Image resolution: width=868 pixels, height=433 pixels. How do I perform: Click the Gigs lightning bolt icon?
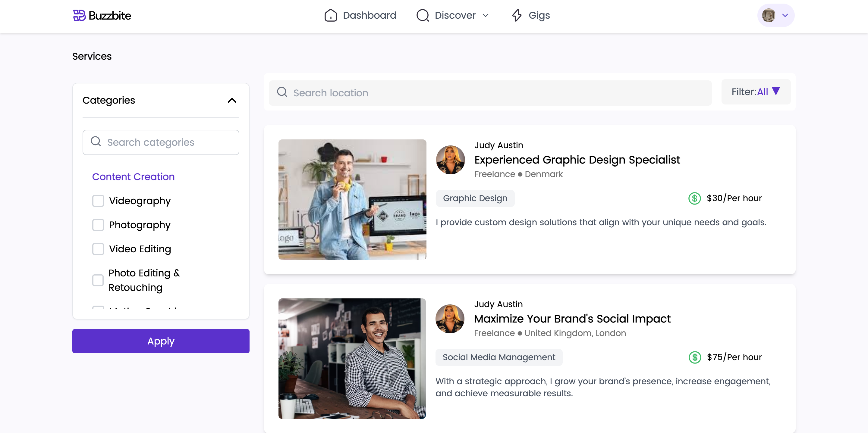pyautogui.click(x=517, y=15)
